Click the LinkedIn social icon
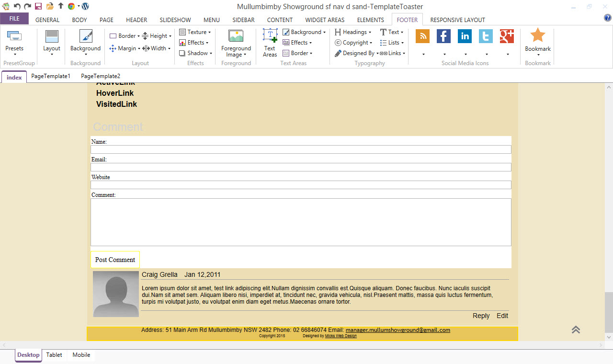Screen dimensions: 613x364 (x=465, y=36)
